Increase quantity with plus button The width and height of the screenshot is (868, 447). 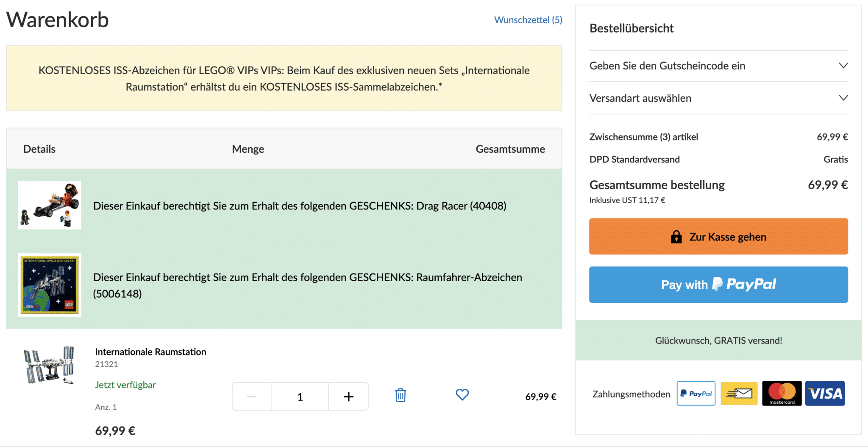(348, 397)
